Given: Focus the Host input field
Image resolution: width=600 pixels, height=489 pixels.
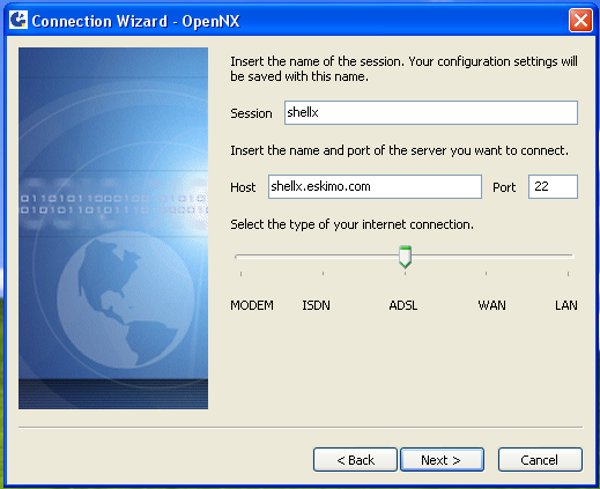Looking at the screenshot, I should tap(375, 187).
